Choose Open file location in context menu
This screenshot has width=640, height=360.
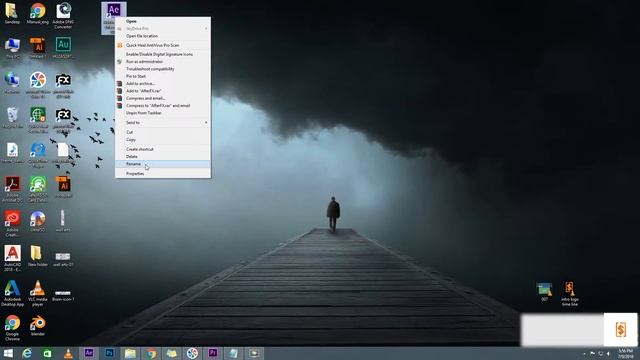click(163, 36)
